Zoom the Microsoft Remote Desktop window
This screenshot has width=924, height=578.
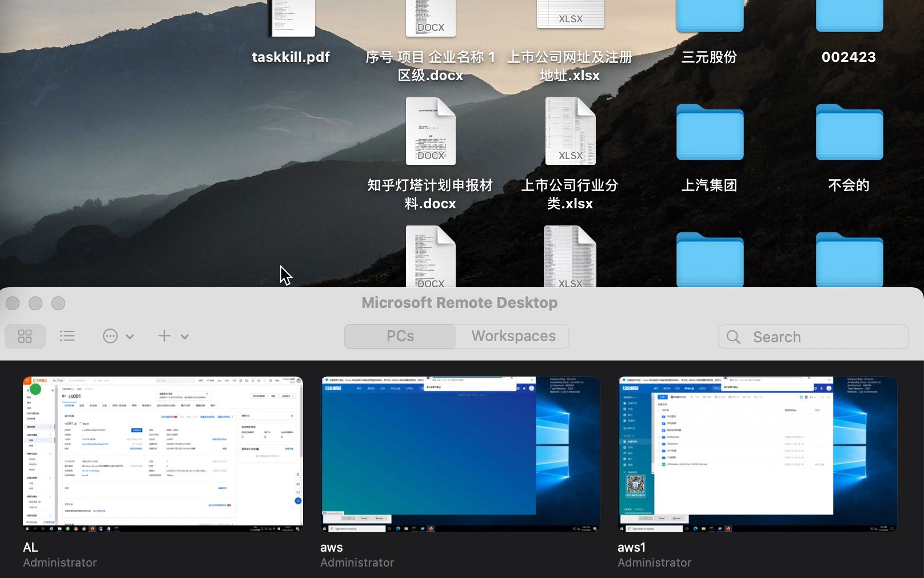pyautogui.click(x=58, y=303)
